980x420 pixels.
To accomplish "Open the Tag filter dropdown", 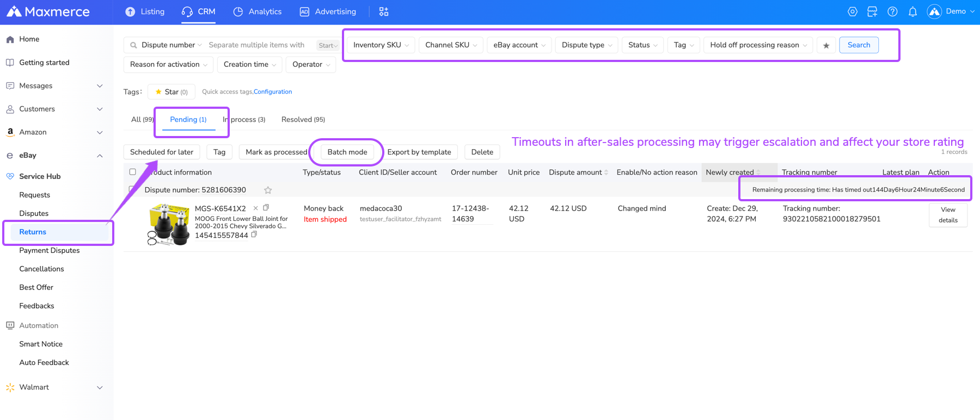I will tap(684, 45).
